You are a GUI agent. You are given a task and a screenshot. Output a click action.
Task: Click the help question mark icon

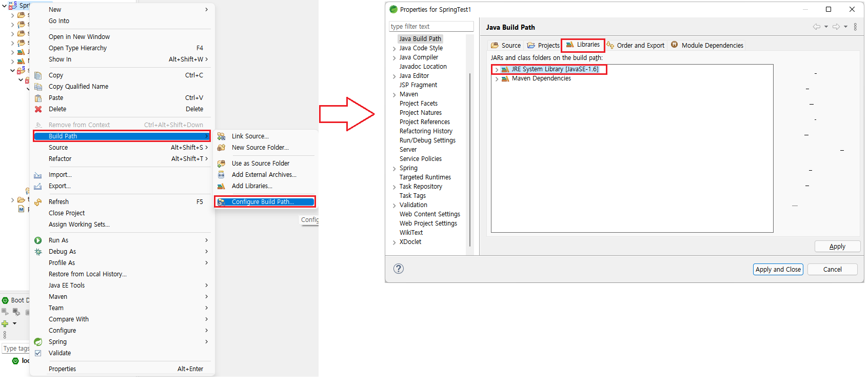[399, 269]
